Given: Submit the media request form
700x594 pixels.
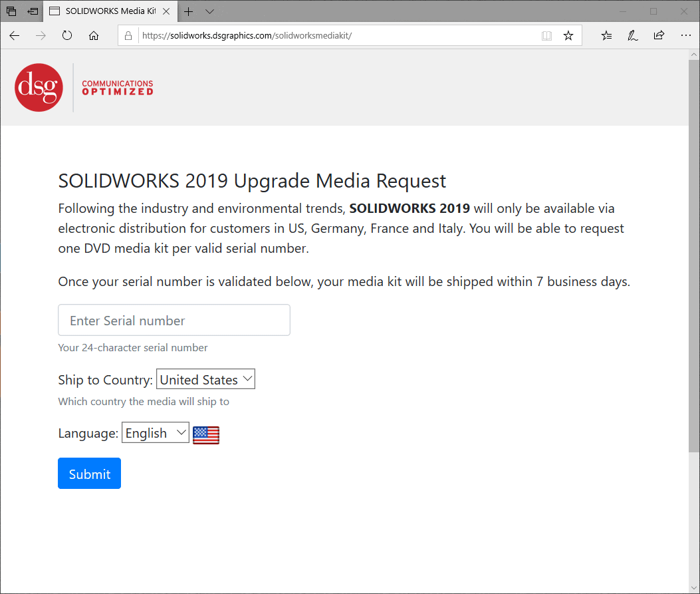Looking at the screenshot, I should pyautogui.click(x=89, y=474).
